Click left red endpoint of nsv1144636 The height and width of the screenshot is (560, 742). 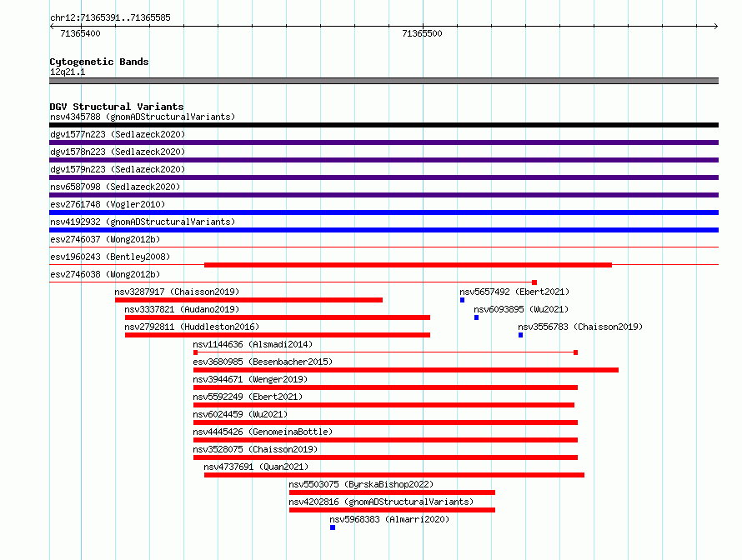coord(195,352)
